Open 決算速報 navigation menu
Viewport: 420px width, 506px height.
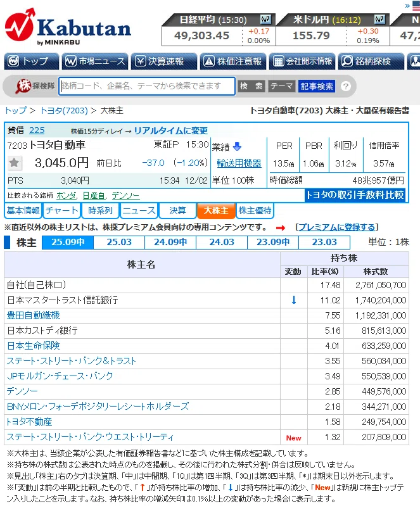[x=164, y=61]
